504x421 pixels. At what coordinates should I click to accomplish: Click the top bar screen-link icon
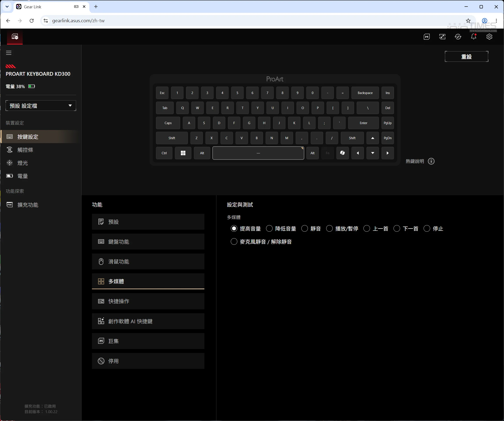click(x=442, y=37)
